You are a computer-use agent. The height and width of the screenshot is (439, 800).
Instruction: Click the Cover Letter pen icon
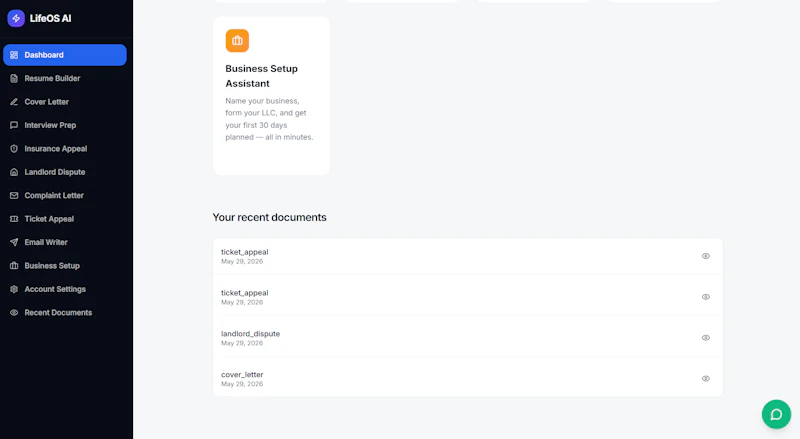[14, 102]
